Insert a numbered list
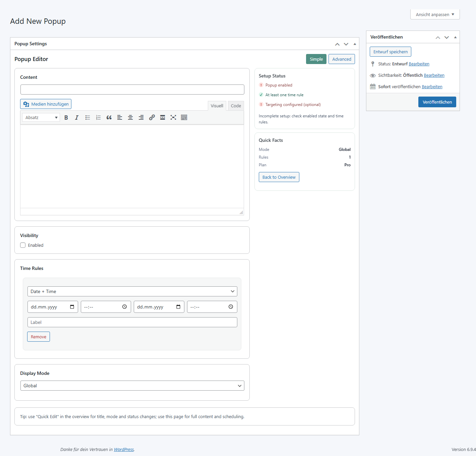This screenshot has height=456, width=476. (x=98, y=117)
